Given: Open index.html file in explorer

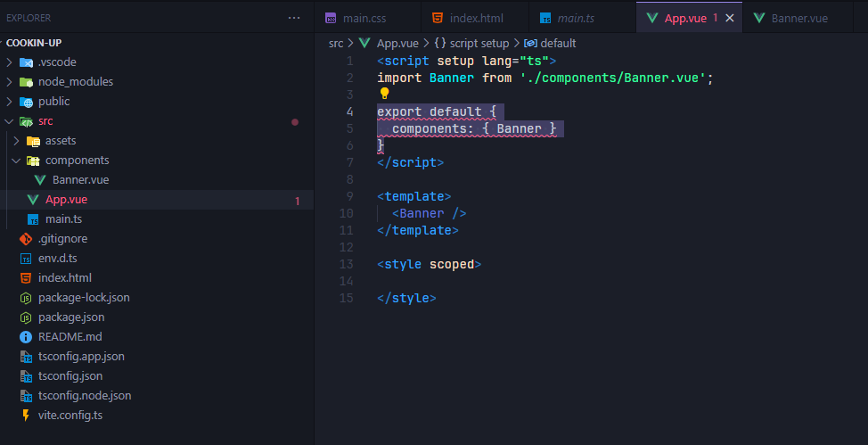Looking at the screenshot, I should point(65,278).
